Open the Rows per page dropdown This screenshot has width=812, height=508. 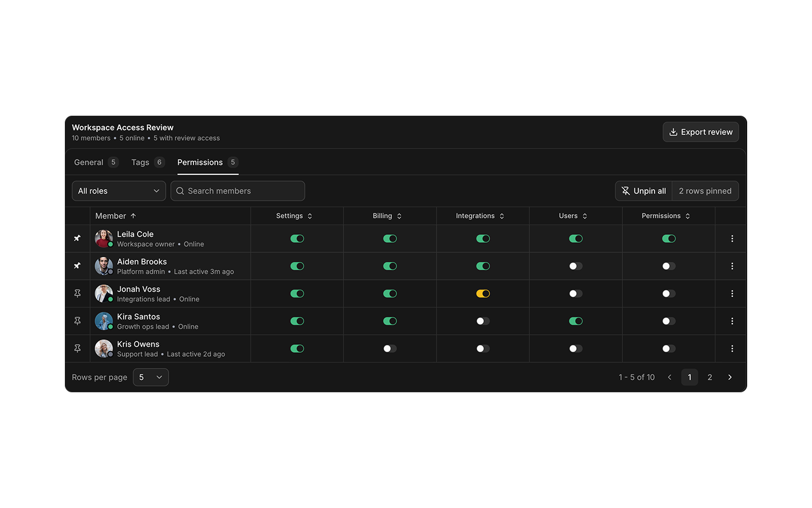point(151,377)
